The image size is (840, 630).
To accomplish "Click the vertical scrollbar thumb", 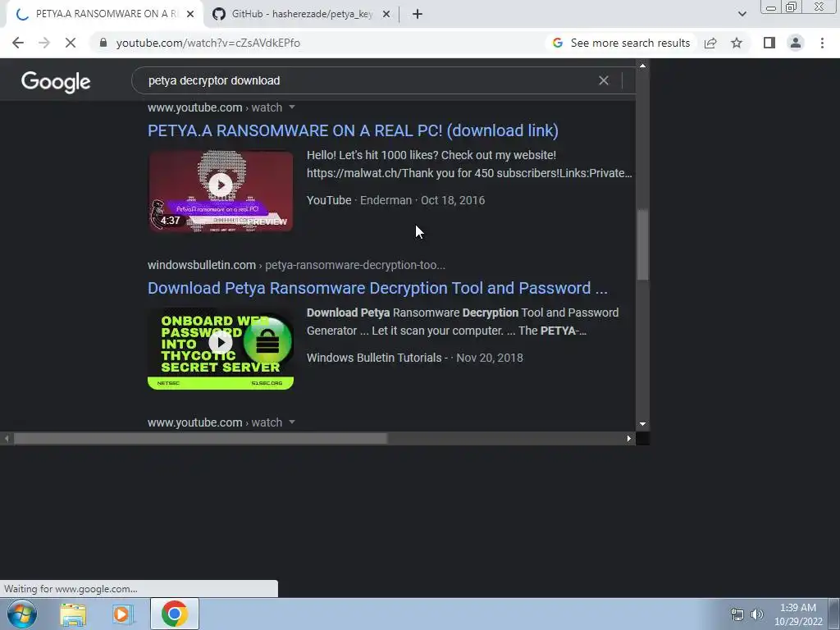I will click(x=642, y=244).
